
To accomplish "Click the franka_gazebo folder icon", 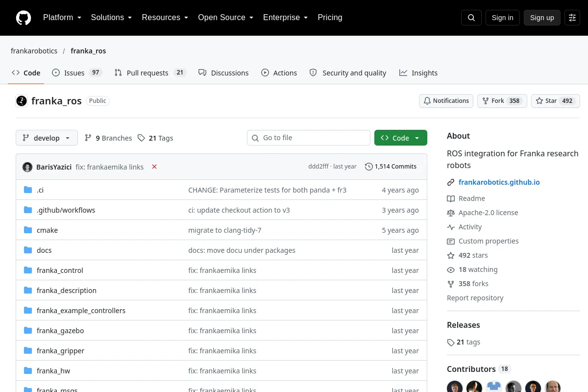I will pyautogui.click(x=28, y=331).
